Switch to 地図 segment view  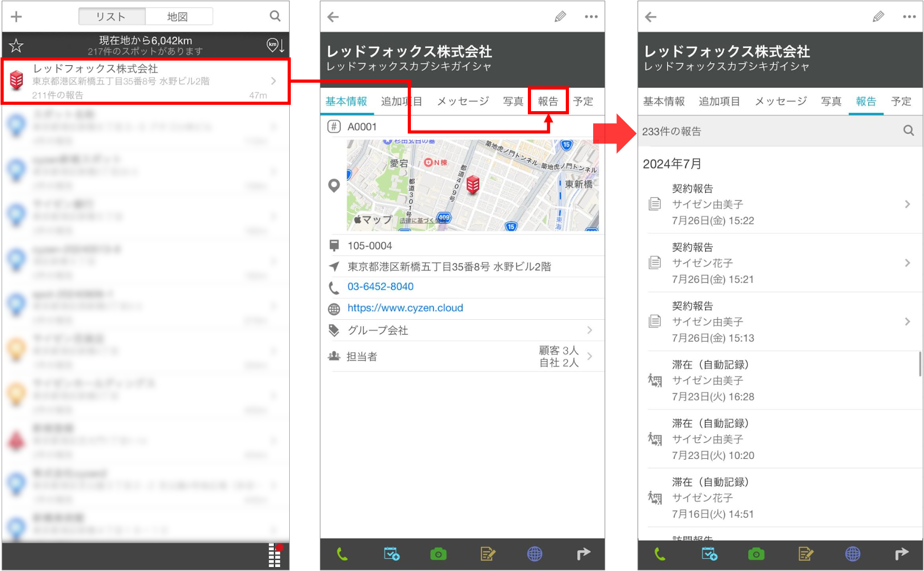(179, 16)
